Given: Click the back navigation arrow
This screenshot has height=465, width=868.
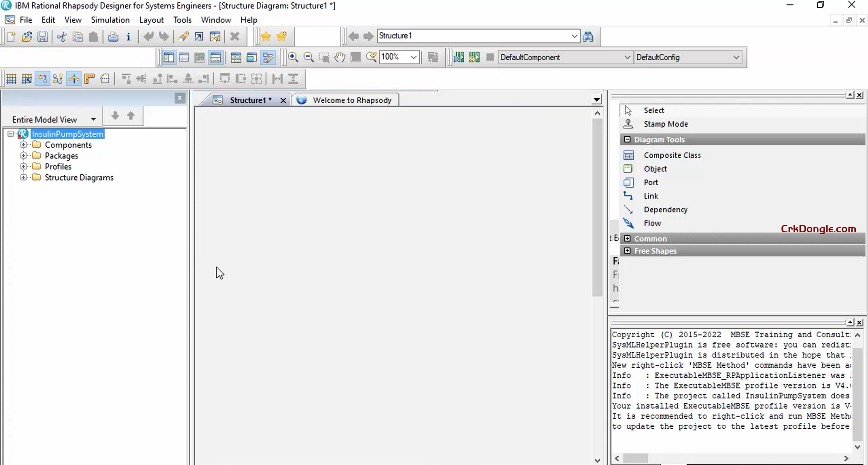Looking at the screenshot, I should tap(354, 36).
